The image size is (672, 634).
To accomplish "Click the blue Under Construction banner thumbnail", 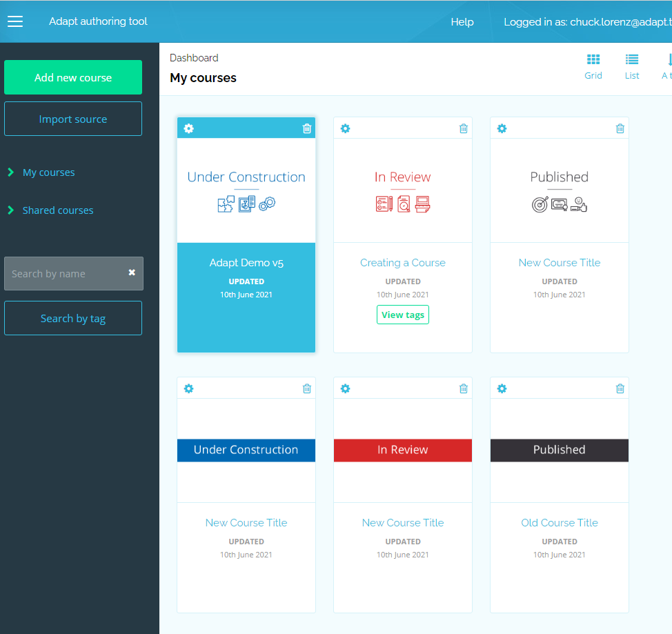I will pos(246,450).
